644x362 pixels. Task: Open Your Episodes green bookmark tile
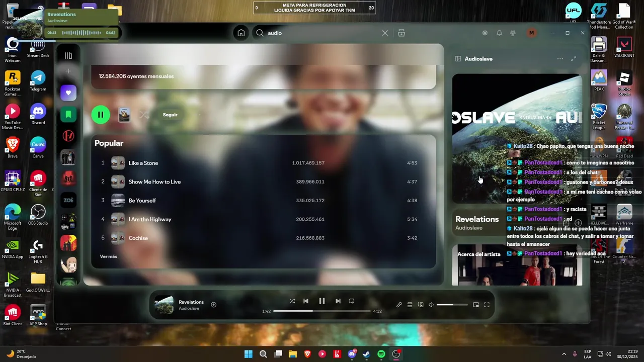[68, 115]
